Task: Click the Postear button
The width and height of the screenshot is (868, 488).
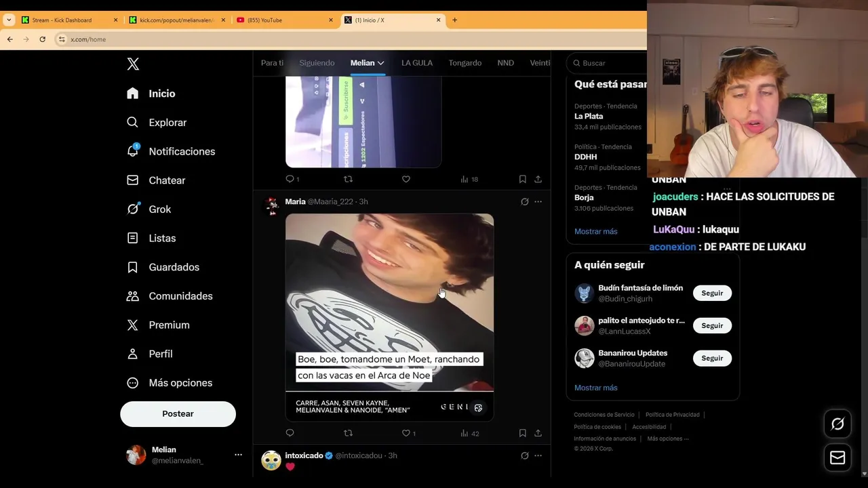Action: [178, 414]
